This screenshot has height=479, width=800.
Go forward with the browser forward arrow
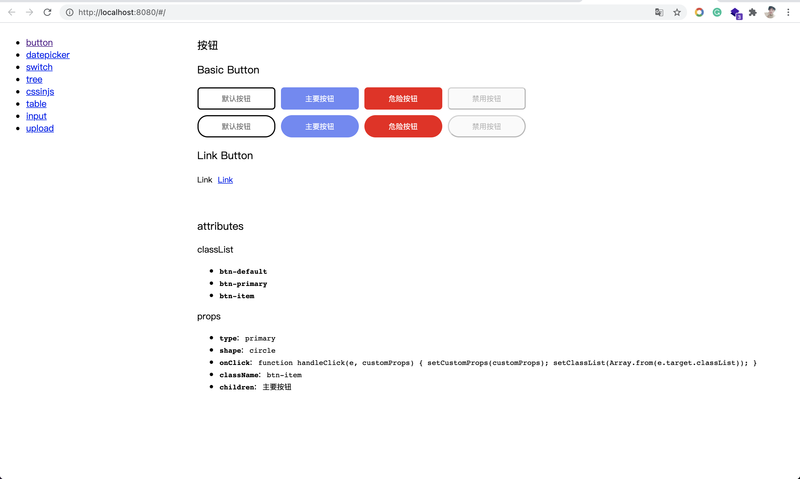tap(29, 12)
